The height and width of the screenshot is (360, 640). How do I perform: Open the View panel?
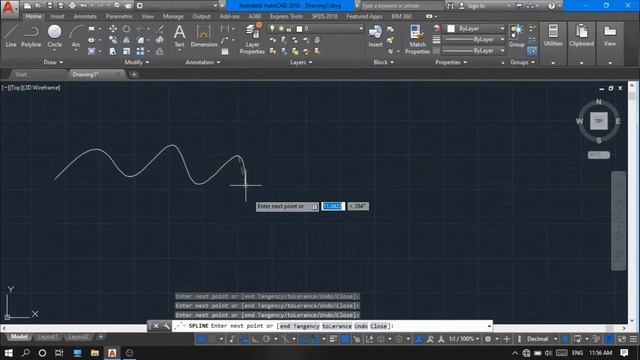click(x=610, y=36)
